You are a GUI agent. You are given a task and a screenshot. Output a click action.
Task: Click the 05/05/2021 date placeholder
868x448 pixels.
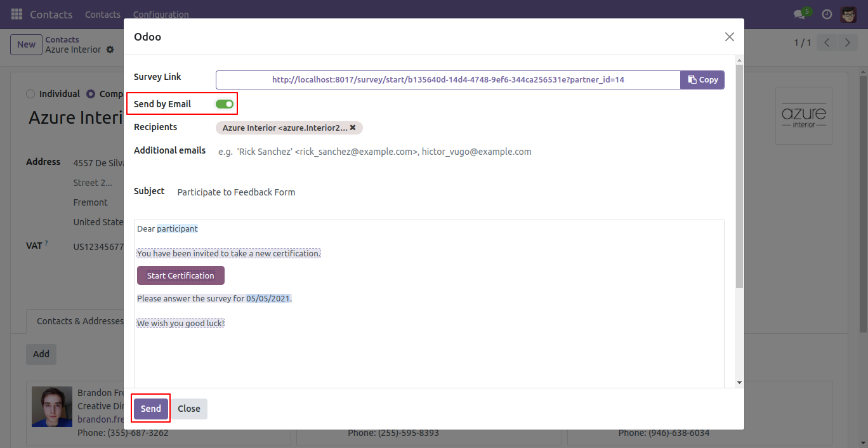pos(268,298)
